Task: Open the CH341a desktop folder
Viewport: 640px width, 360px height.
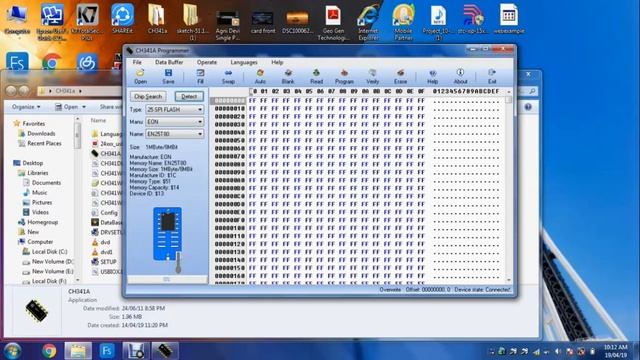Action: (157, 19)
